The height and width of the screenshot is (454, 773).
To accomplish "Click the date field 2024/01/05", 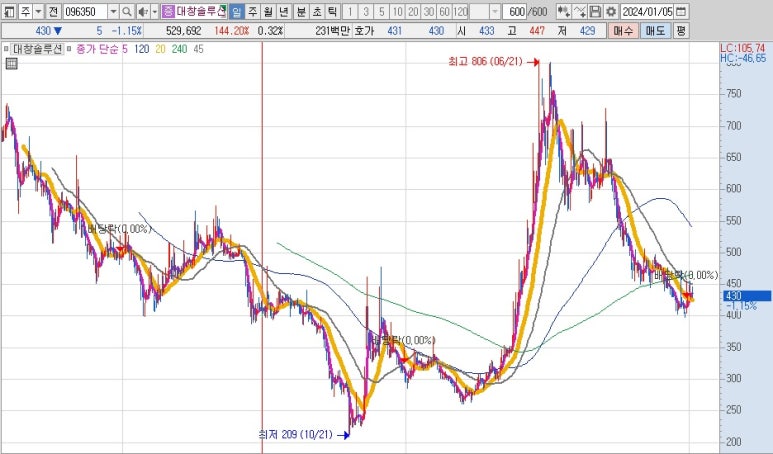I will 647,11.
